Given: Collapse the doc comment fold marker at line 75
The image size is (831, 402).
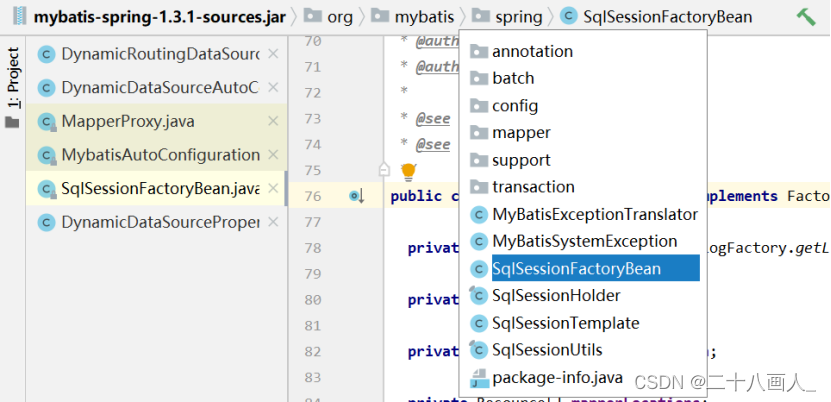Looking at the screenshot, I should coord(384,170).
